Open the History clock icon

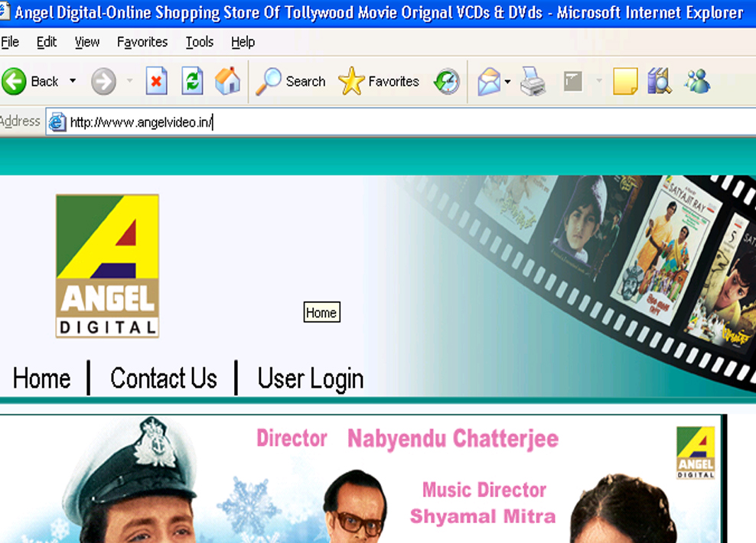pos(447,81)
